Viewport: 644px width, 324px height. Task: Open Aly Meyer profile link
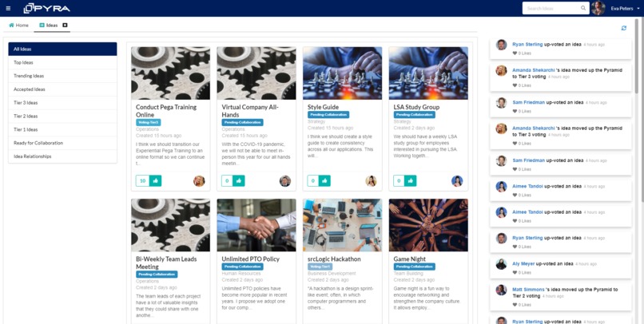(523, 263)
